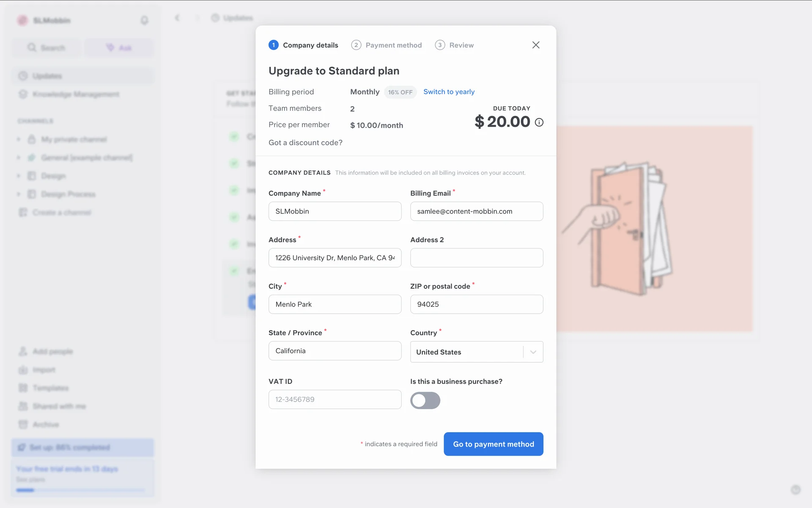This screenshot has height=508, width=812.
Task: Click the Add people icon
Action: click(x=23, y=351)
